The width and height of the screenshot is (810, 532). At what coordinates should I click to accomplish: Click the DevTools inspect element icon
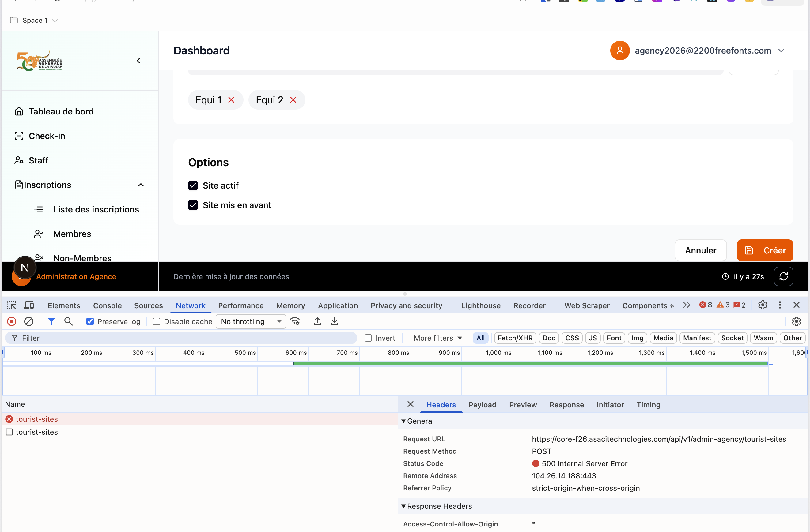[12, 305]
